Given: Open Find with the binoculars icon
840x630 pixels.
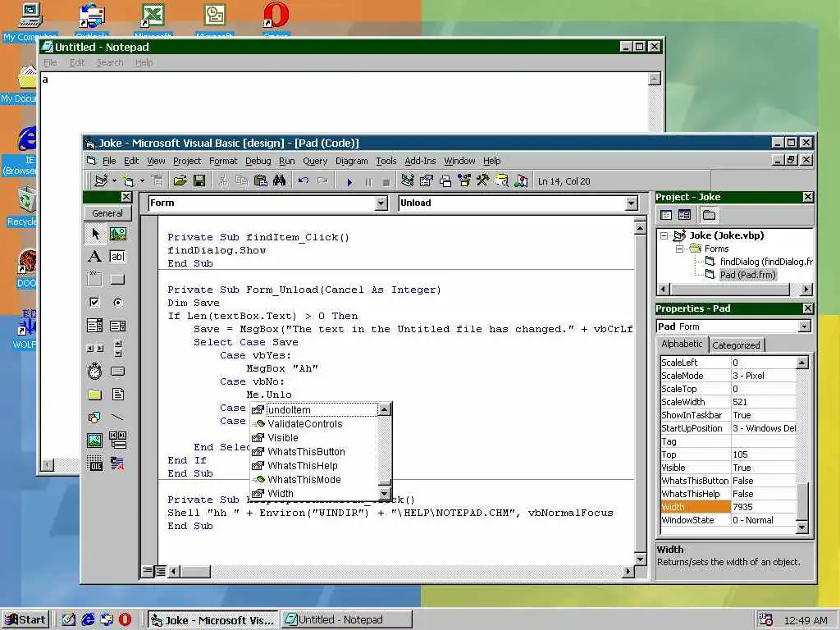Looking at the screenshot, I should click(x=279, y=181).
